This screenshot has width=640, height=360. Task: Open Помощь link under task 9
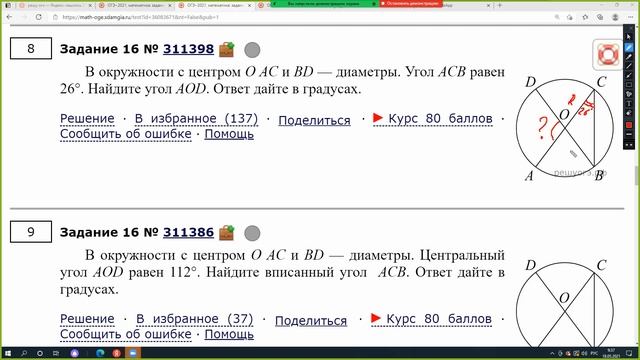click(x=229, y=334)
